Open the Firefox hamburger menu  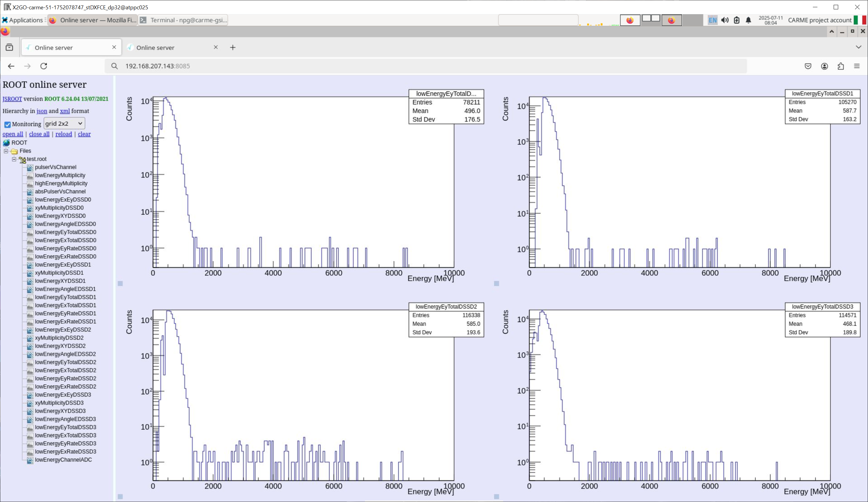click(x=857, y=66)
